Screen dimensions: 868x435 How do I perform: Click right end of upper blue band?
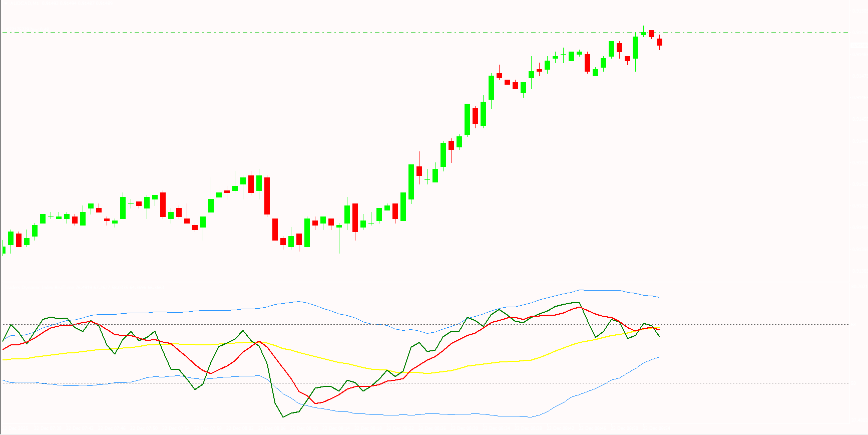659,297
